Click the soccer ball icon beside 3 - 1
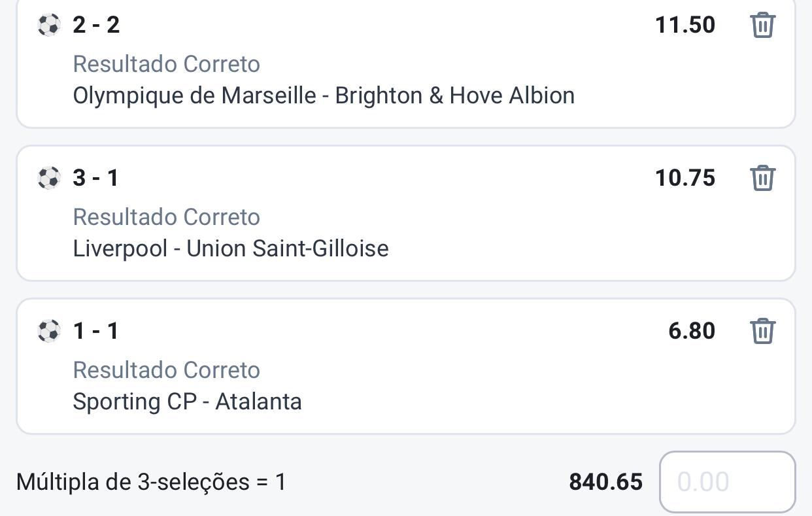 tap(49, 178)
